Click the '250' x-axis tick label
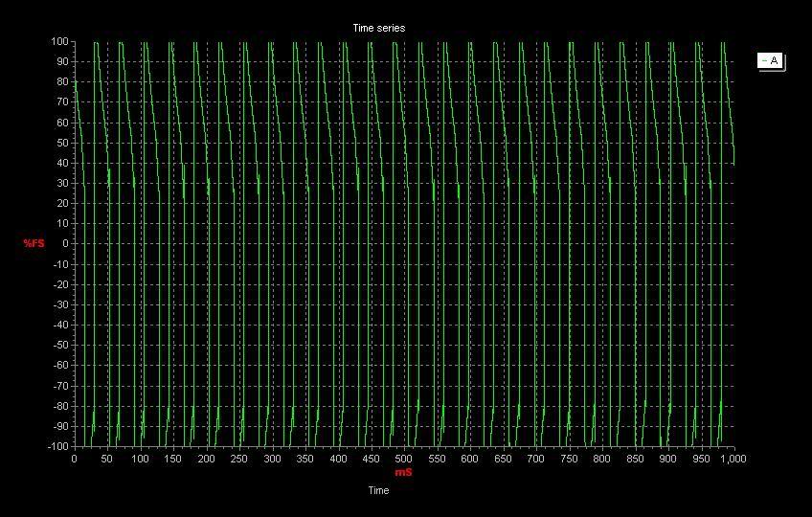Screen dimensions: 812x517 [238, 459]
